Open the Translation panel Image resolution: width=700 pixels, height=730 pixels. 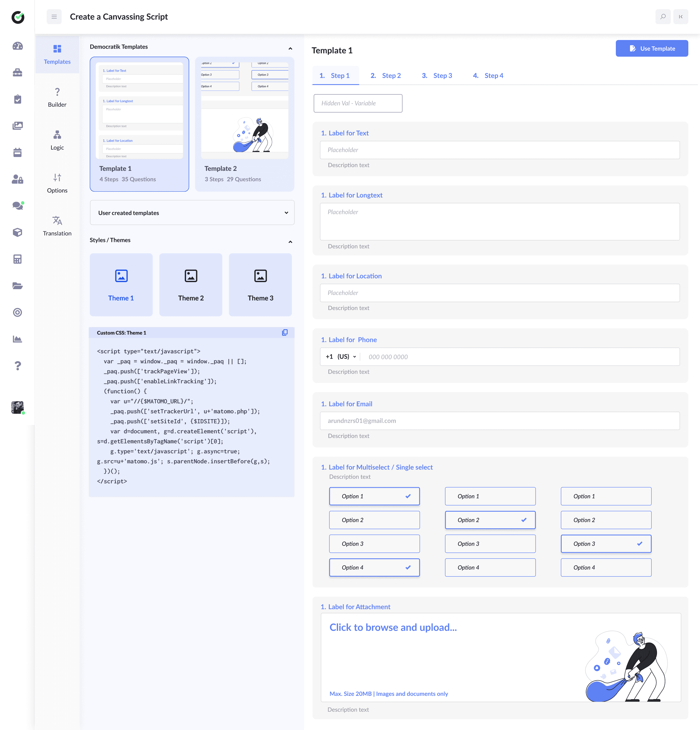click(x=57, y=226)
